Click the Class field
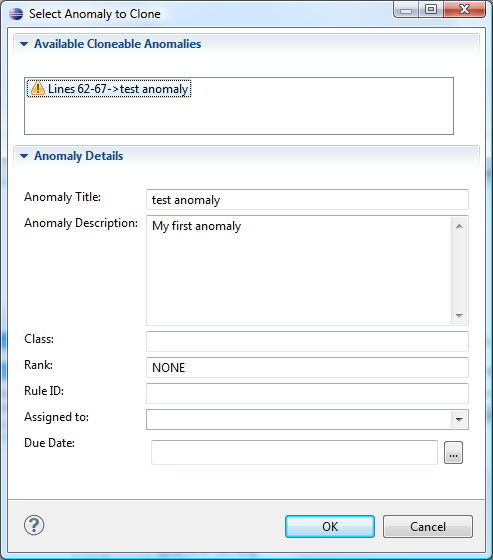 tap(307, 341)
